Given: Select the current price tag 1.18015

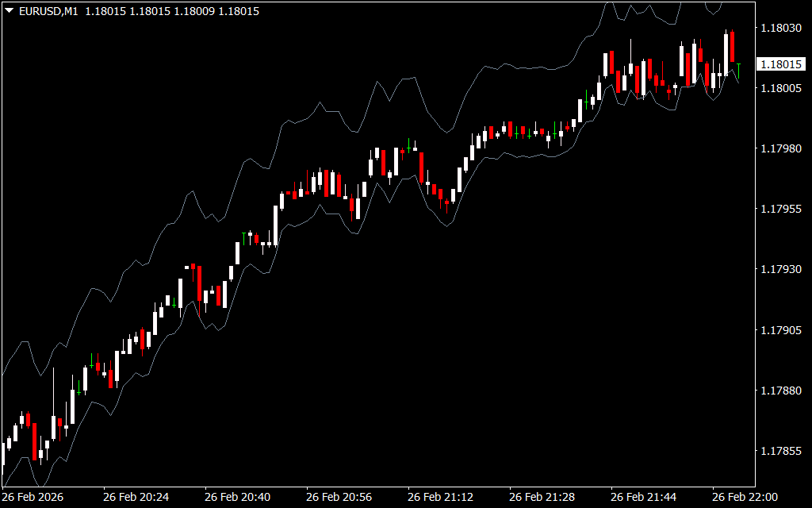Looking at the screenshot, I should [x=781, y=64].
